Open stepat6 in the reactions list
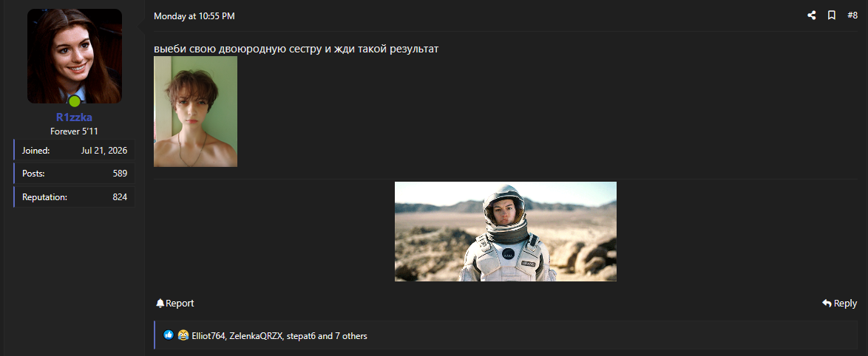This screenshot has height=356, width=868. (301, 335)
